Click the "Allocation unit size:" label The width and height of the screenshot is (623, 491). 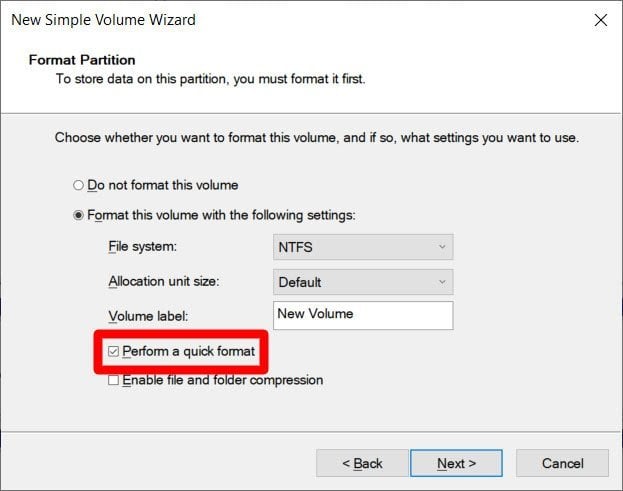click(x=164, y=281)
